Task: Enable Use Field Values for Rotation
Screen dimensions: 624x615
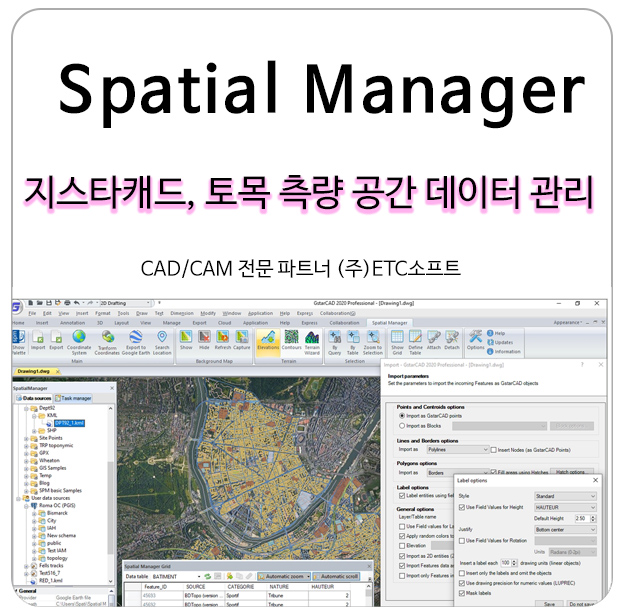Action: pyautogui.click(x=462, y=541)
